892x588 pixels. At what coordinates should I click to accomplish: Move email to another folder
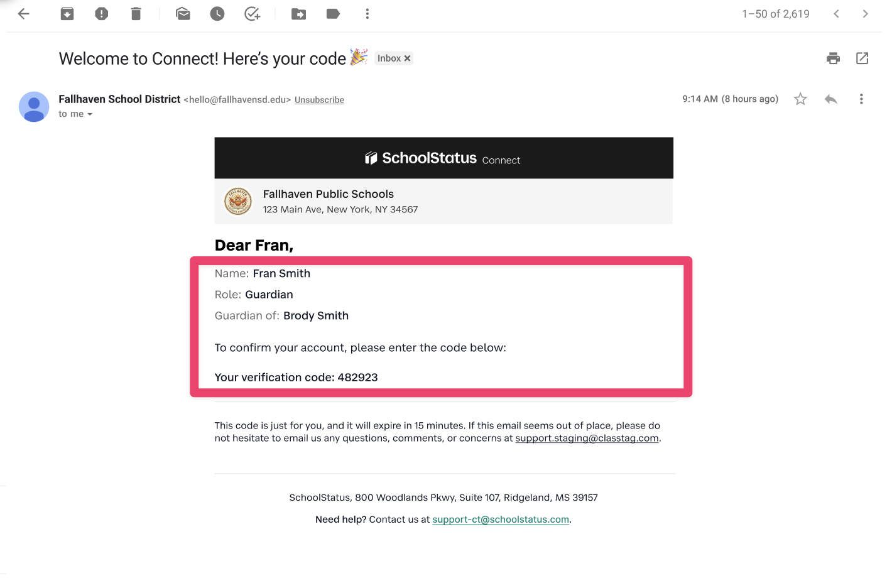pos(299,14)
